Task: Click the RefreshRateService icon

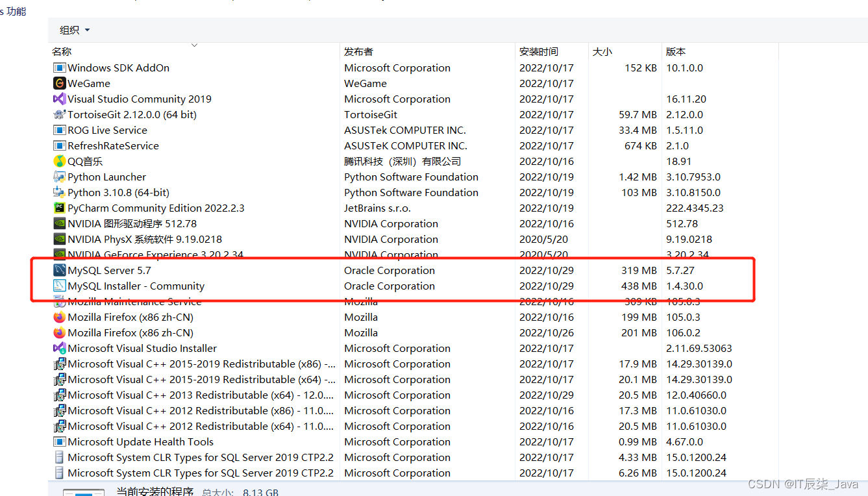Action: pyautogui.click(x=59, y=145)
